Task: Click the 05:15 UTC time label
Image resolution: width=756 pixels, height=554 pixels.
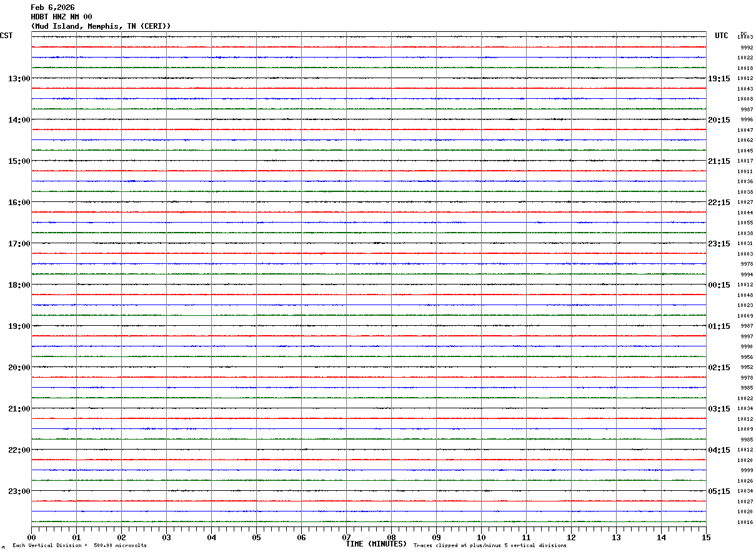Action: click(719, 491)
